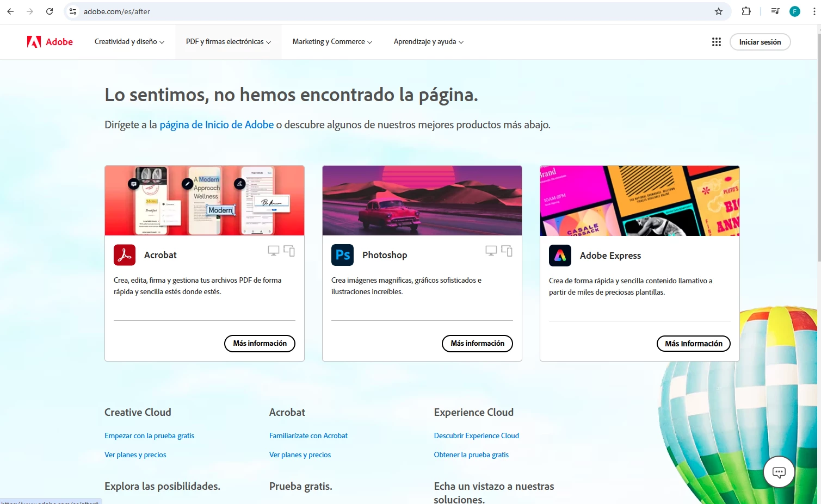Expand PDF y firmas electrónicas menu

229,42
